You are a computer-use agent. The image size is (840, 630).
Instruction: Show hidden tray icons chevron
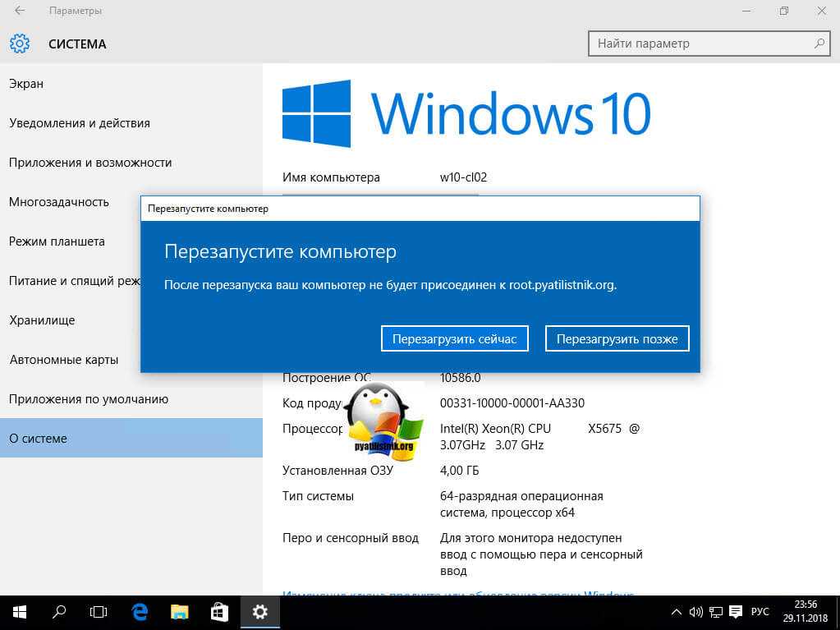(x=677, y=611)
